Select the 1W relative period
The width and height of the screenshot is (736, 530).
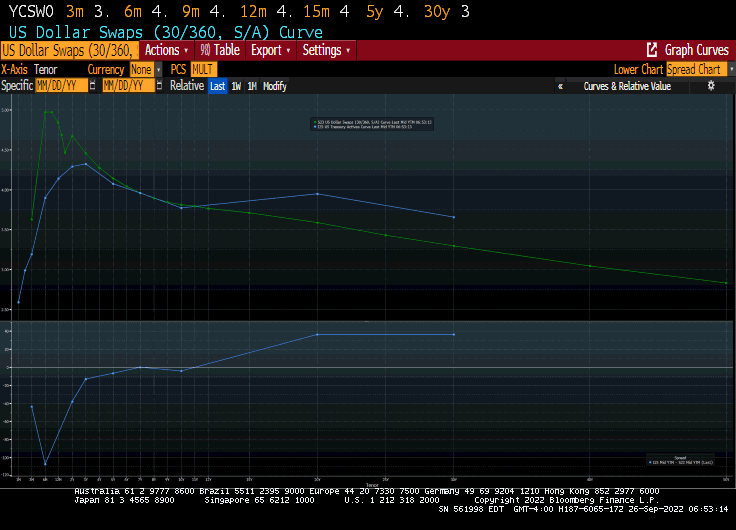[236, 86]
